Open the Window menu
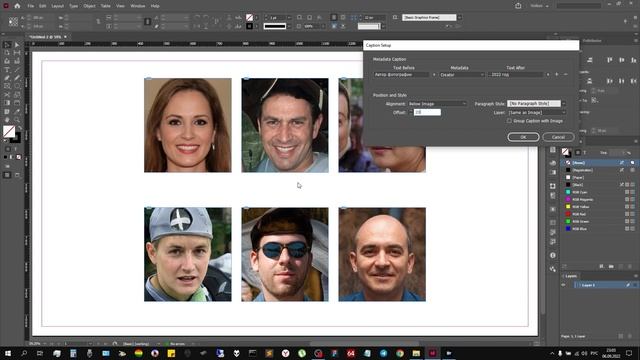Image resolution: width=640 pixels, height=360 pixels. point(138,6)
